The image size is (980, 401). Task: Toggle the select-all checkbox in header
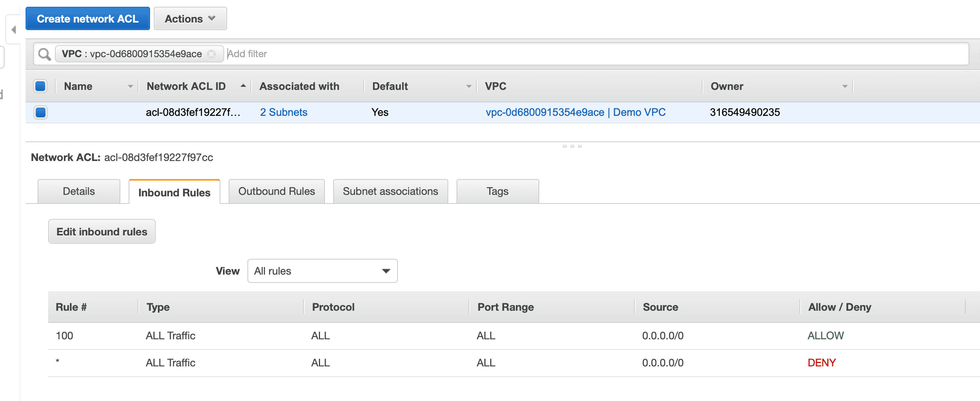(x=40, y=86)
